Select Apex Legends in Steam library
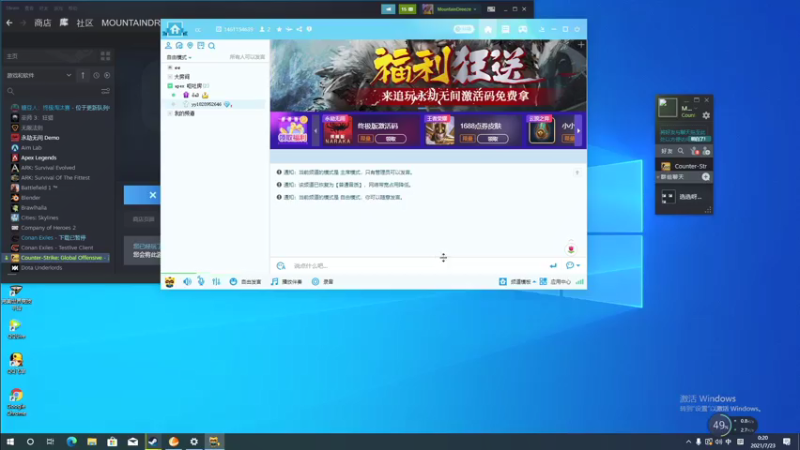Viewport: 800px width, 450px height. pos(39,158)
